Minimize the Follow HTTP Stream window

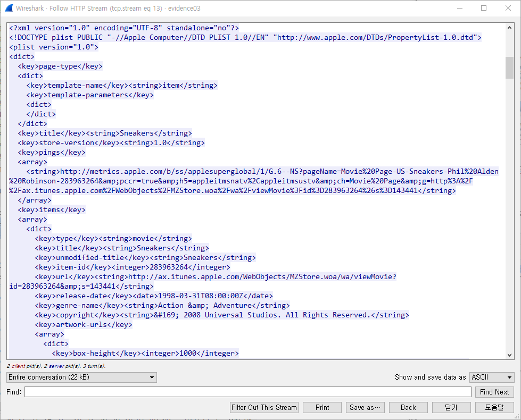[x=460, y=9]
